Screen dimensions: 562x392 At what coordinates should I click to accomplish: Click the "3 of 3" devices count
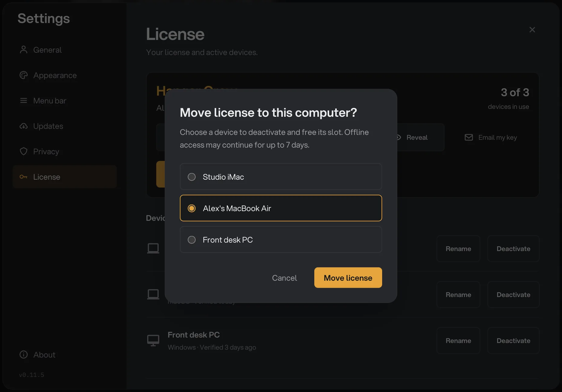515,92
